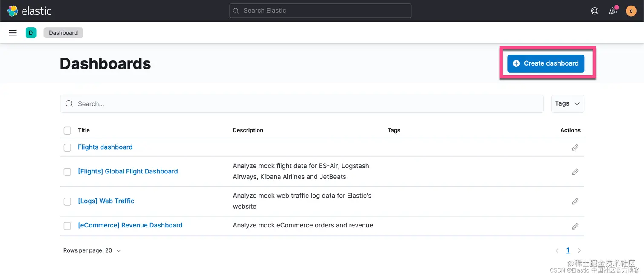The height and width of the screenshot is (276, 644).
Task: Click the Elastic logo icon
Action: click(13, 11)
